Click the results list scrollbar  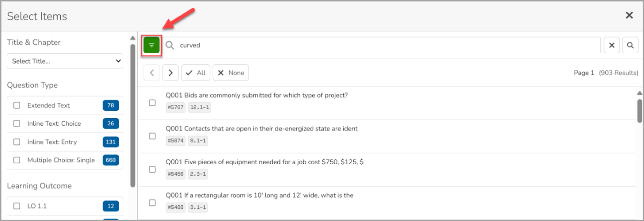pyautogui.click(x=640, y=110)
